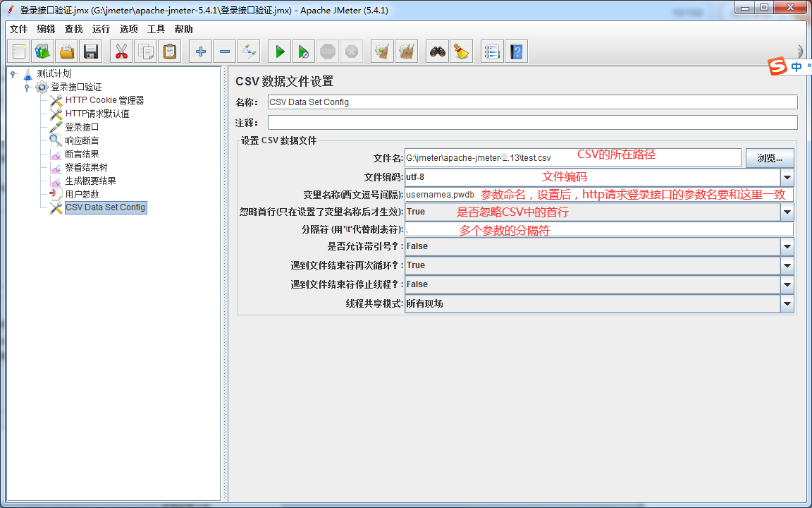Click the Cut scissors icon

pos(121,52)
